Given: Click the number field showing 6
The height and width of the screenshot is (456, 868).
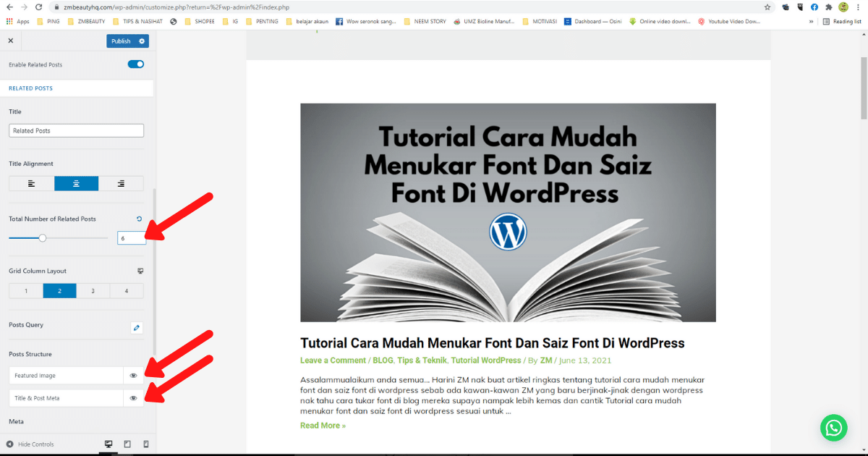Looking at the screenshot, I should (x=132, y=237).
